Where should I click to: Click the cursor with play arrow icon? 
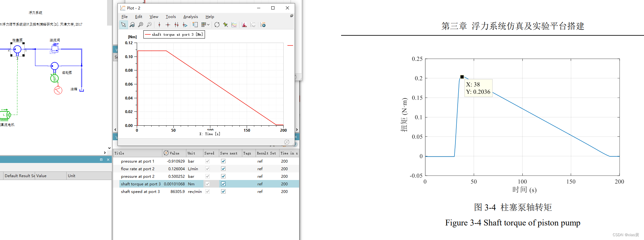pos(185,25)
